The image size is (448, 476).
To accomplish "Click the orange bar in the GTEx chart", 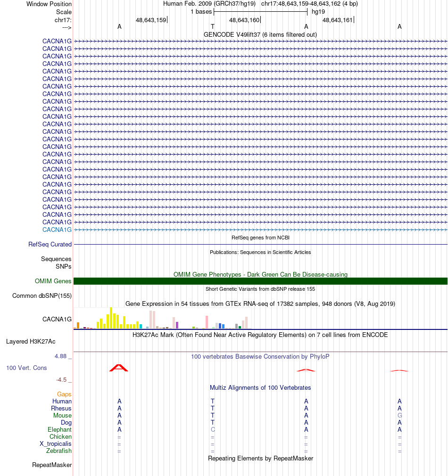I will (x=78, y=326).
